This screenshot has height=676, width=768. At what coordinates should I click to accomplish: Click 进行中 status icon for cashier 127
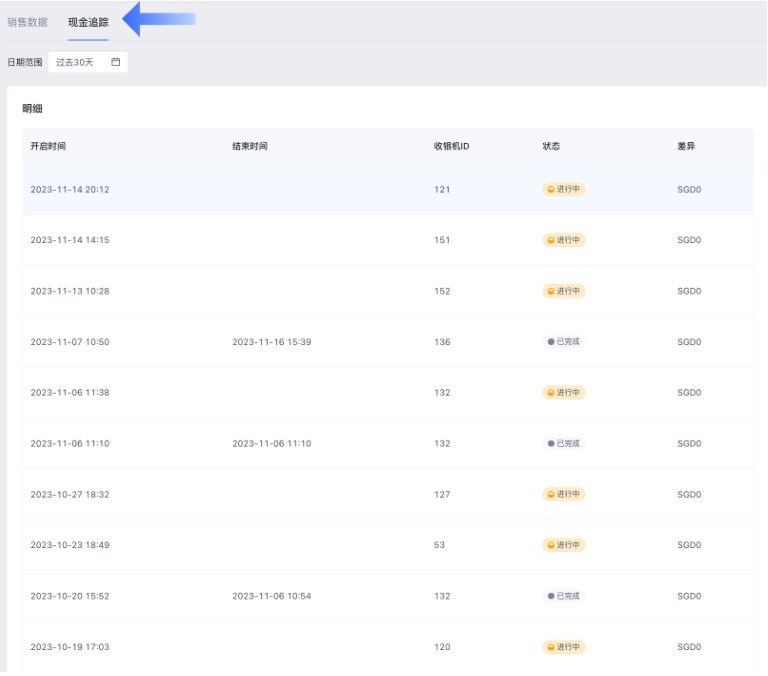[x=550, y=494]
